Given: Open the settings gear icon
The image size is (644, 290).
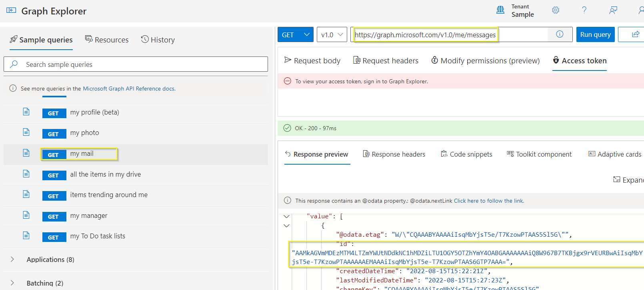Looking at the screenshot, I should point(556,10).
